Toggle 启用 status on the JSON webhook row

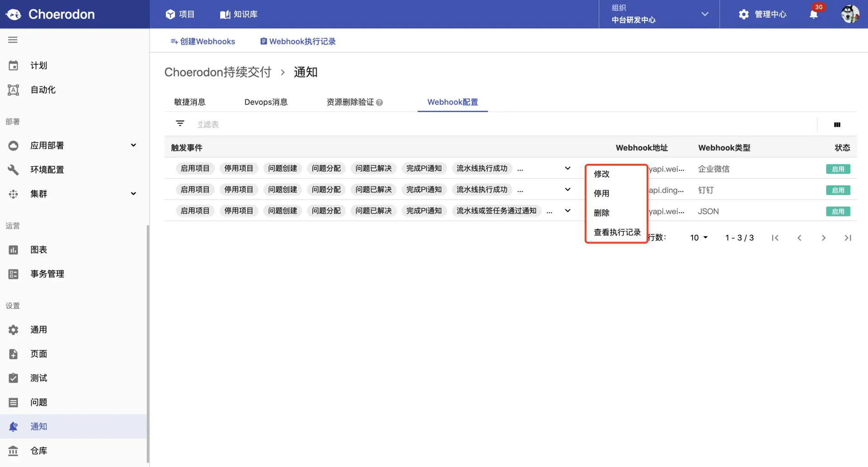[x=838, y=211]
